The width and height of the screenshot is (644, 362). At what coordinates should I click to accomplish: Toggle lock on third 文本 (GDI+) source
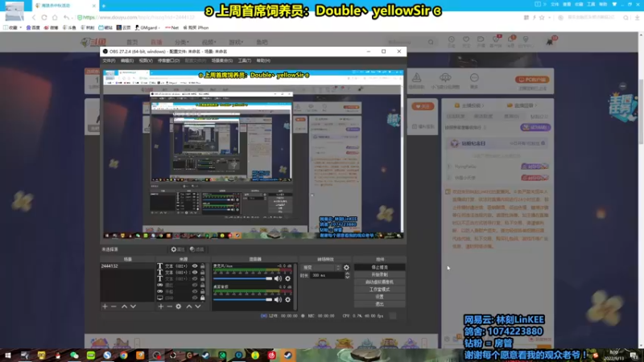[x=203, y=278]
